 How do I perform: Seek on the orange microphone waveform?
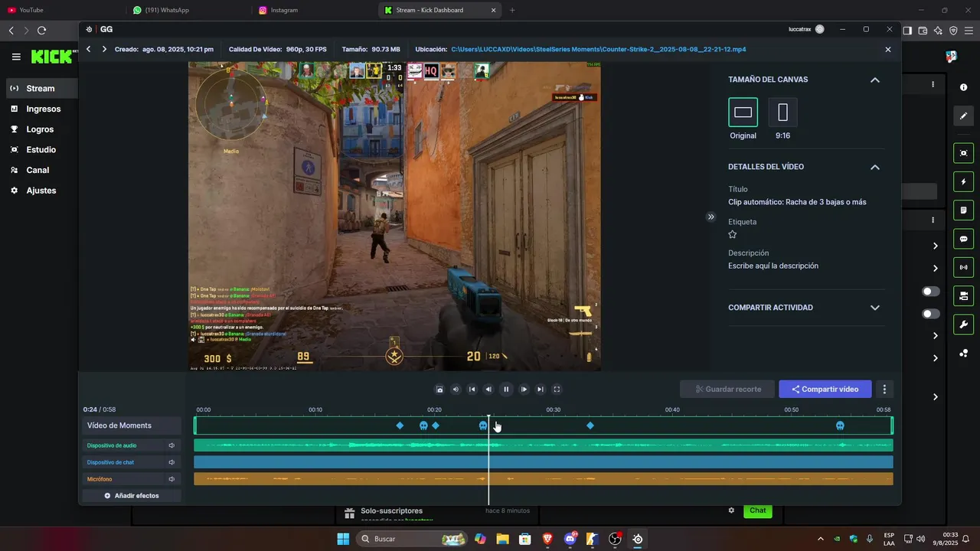tap(544, 479)
